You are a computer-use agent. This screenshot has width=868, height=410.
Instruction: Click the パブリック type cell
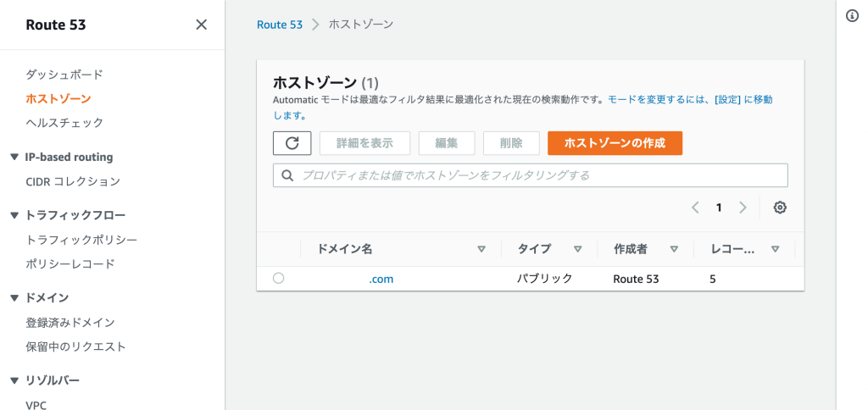pyautogui.click(x=544, y=279)
